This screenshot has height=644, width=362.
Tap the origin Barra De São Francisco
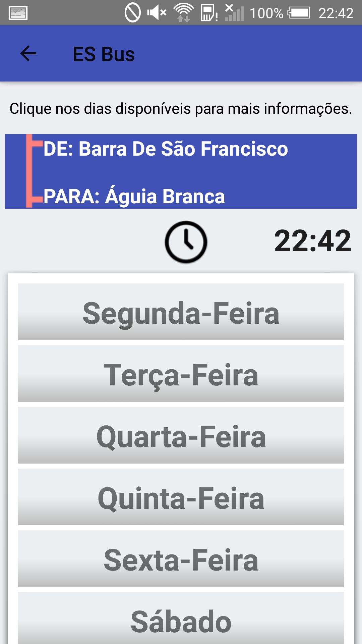pos(166,149)
